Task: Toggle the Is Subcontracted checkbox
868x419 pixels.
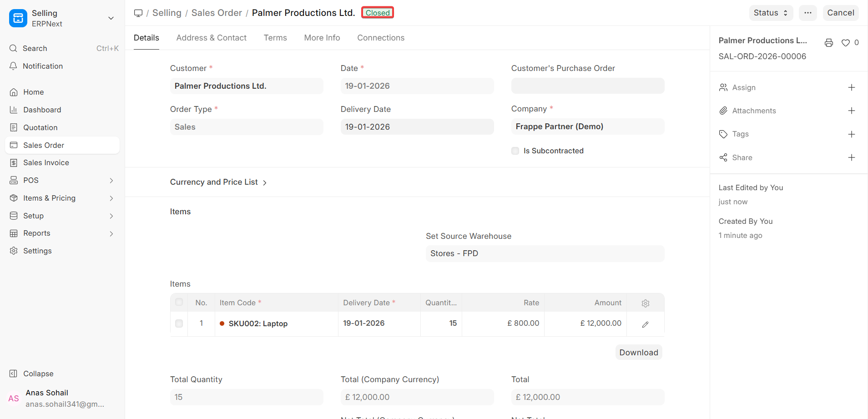Action: coord(515,151)
